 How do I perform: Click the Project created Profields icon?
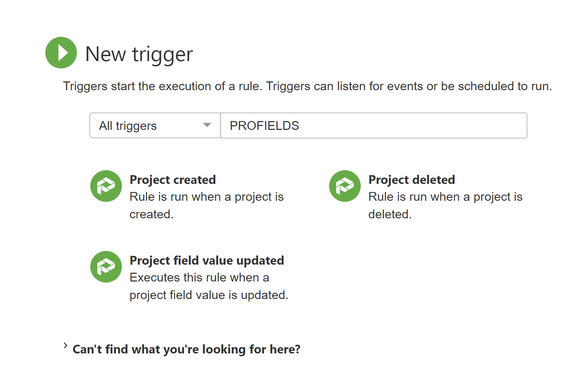[x=106, y=186]
